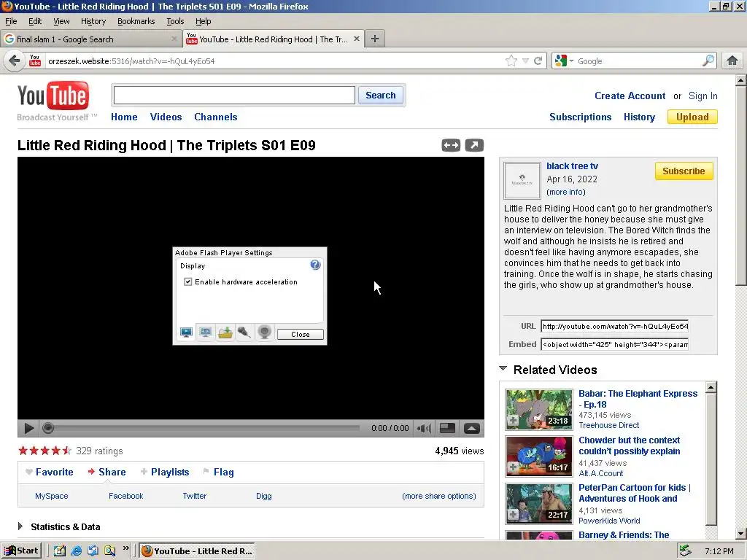Click the video URL field
Screen dimensions: 747x560
[x=614, y=326]
